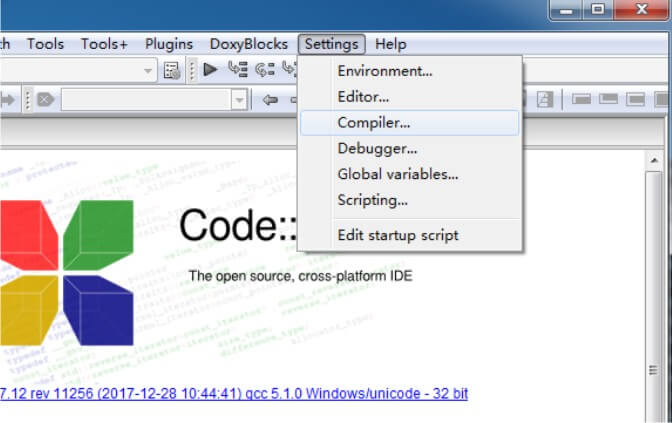
Task: Click third window layout toolbar icon
Action: coord(635,99)
